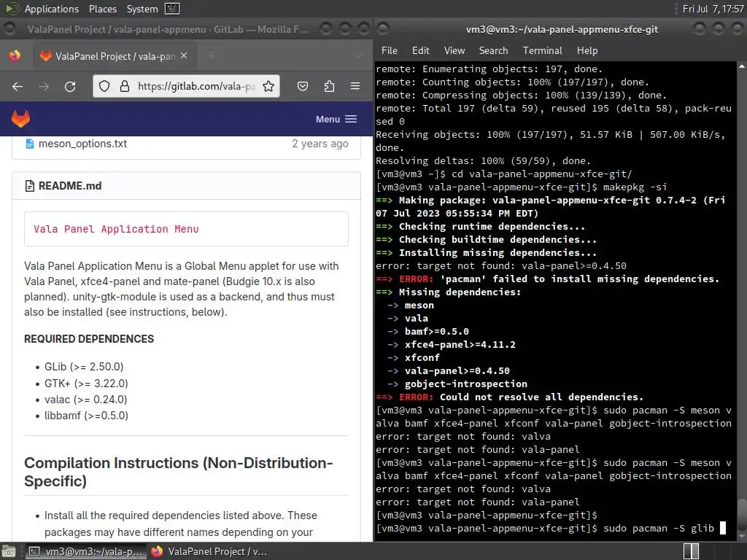Click 'valac (>= 0.24.0)' list item
This screenshot has height=560, width=747.
(x=86, y=400)
